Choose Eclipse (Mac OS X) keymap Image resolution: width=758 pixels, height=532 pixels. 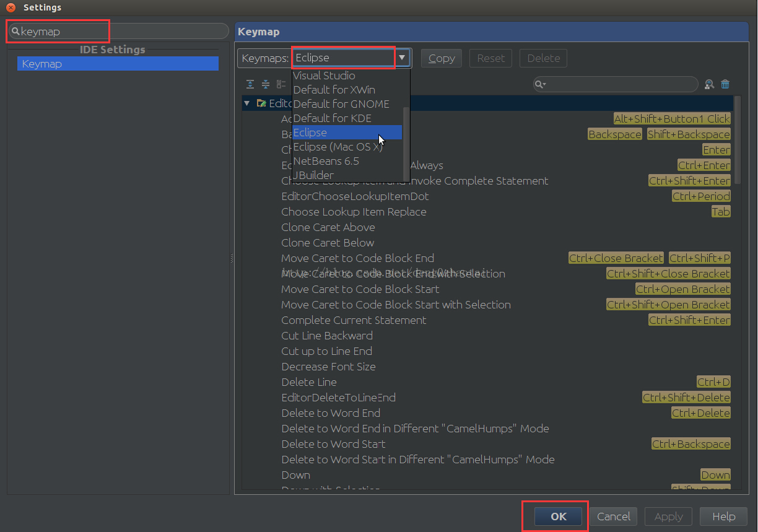coord(347,147)
